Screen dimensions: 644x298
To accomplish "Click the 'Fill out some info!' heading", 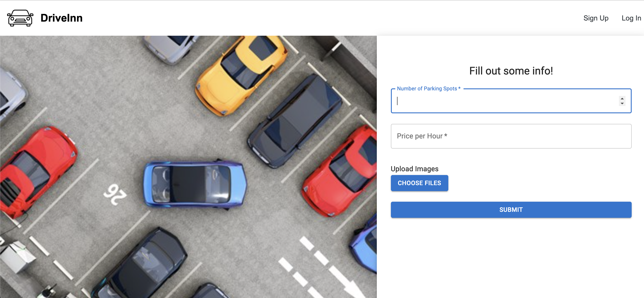I will 511,71.
